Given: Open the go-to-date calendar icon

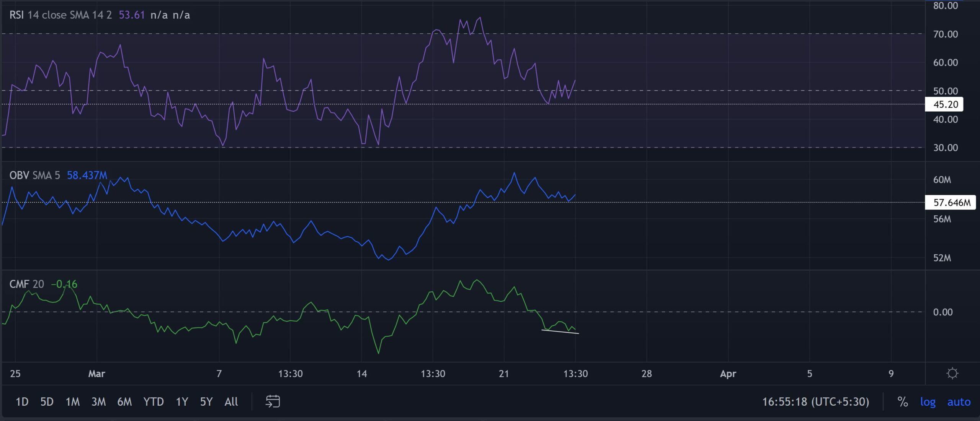Looking at the screenshot, I should [273, 401].
